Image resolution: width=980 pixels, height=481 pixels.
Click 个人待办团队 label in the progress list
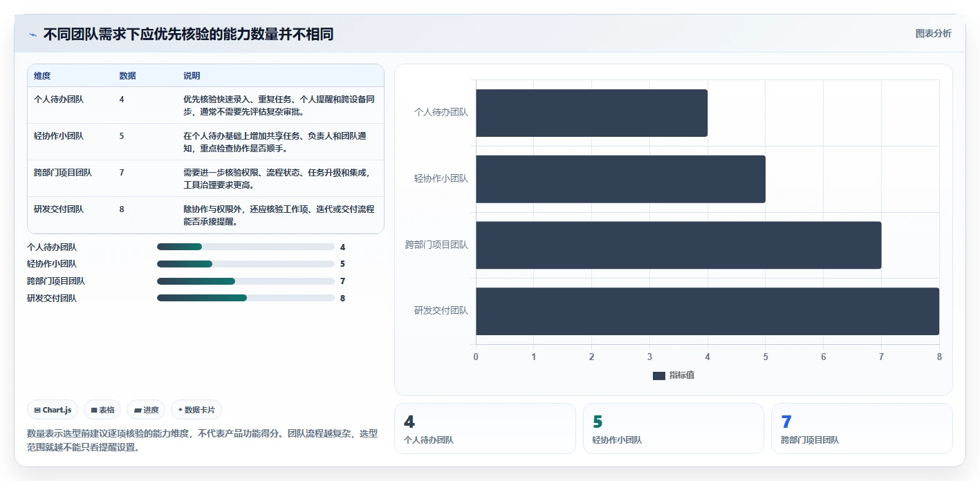coord(52,247)
